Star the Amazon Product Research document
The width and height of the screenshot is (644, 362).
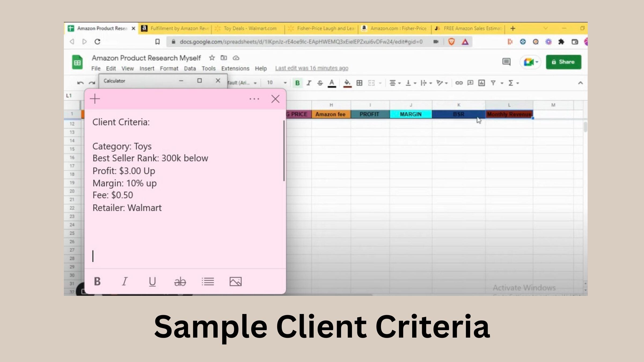pos(212,58)
